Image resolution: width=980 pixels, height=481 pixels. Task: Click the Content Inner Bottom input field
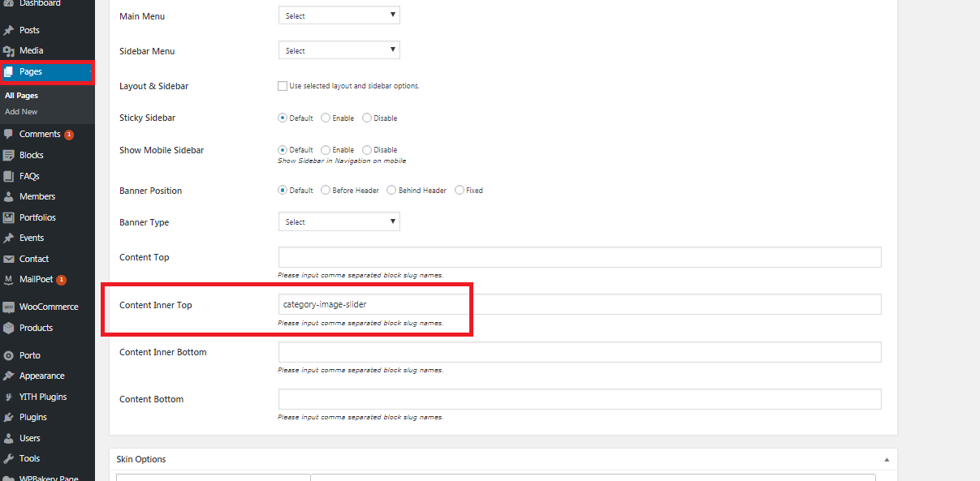coord(580,352)
